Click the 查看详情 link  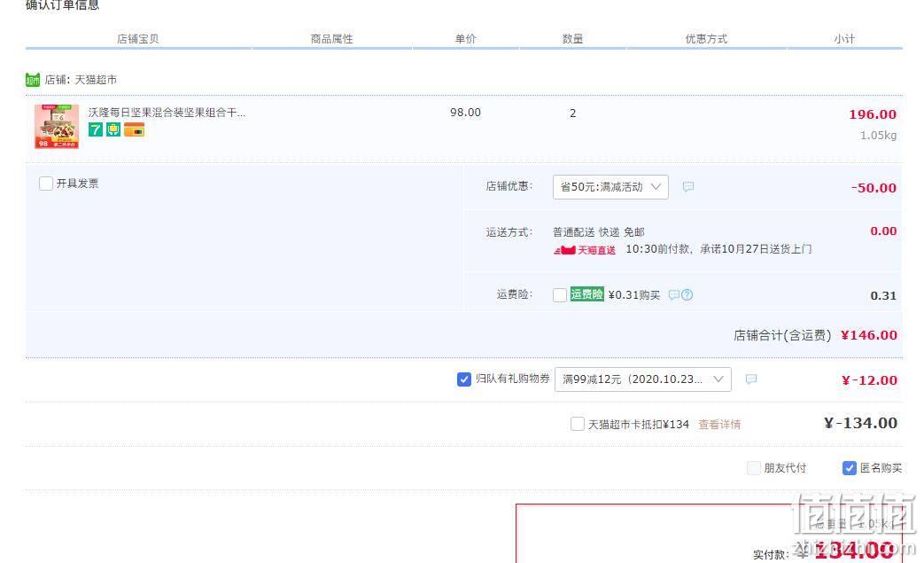[719, 425]
